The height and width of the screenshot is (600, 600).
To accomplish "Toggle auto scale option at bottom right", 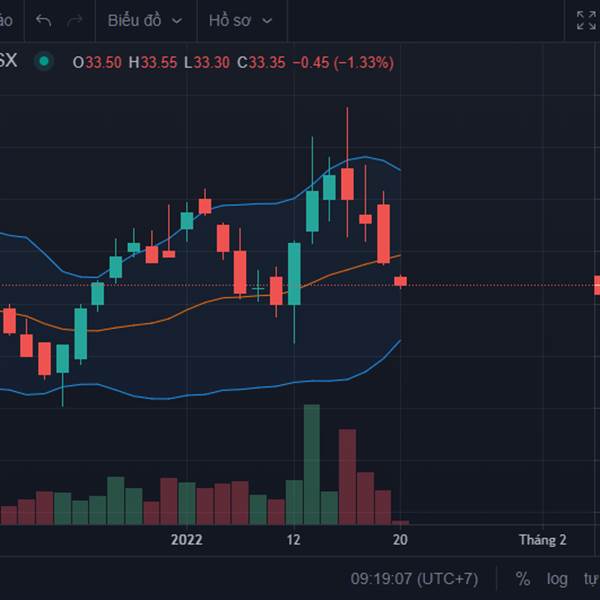I will point(592,579).
